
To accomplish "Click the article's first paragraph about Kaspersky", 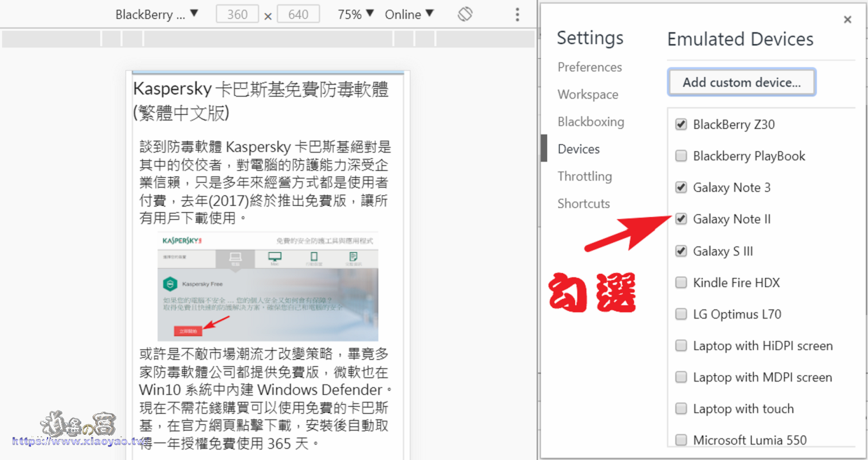I will [x=266, y=182].
